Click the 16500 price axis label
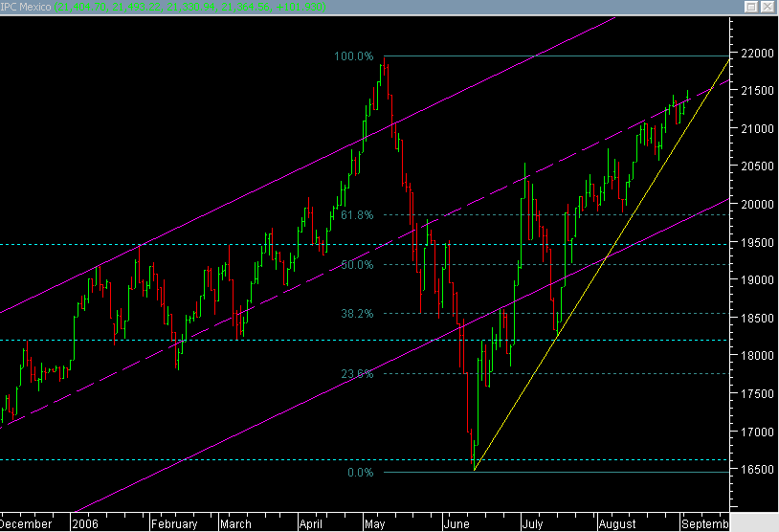Screen dimensions: 779x532 (x=757, y=470)
